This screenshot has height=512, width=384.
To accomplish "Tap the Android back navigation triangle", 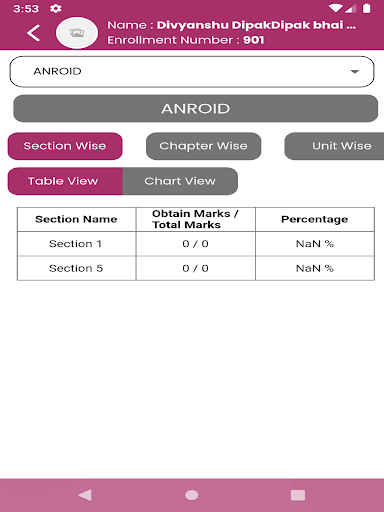I will pos(85,495).
